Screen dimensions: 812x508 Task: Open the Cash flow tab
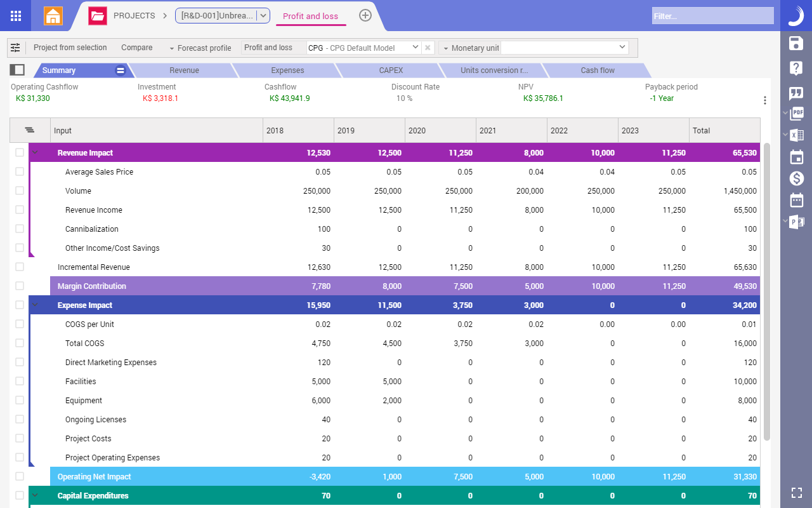598,70
